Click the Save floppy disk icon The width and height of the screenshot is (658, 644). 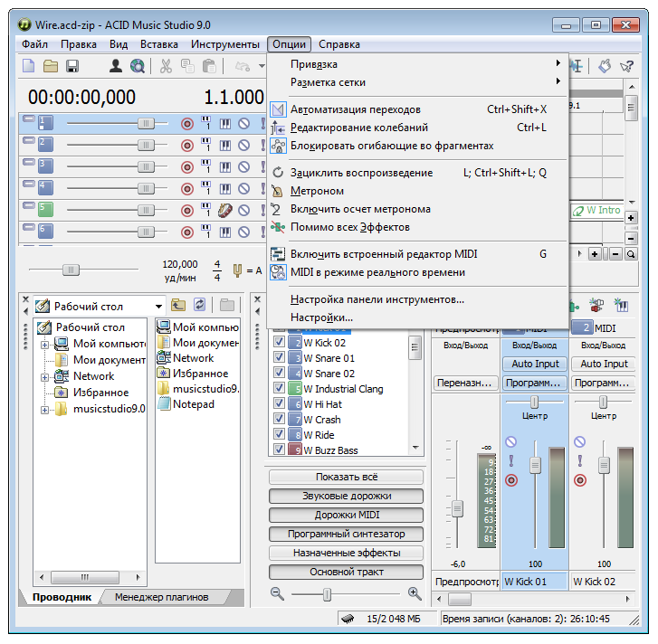click(x=72, y=66)
